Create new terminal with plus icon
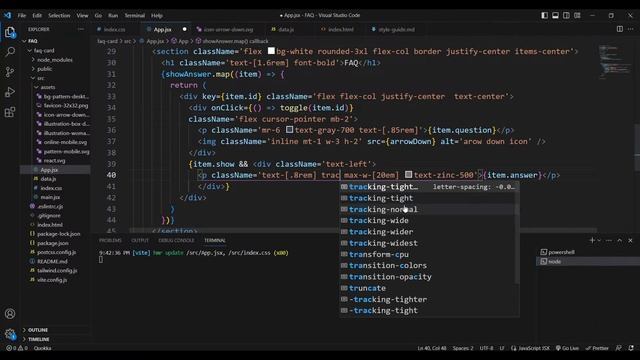The image size is (640, 360). click(592, 240)
